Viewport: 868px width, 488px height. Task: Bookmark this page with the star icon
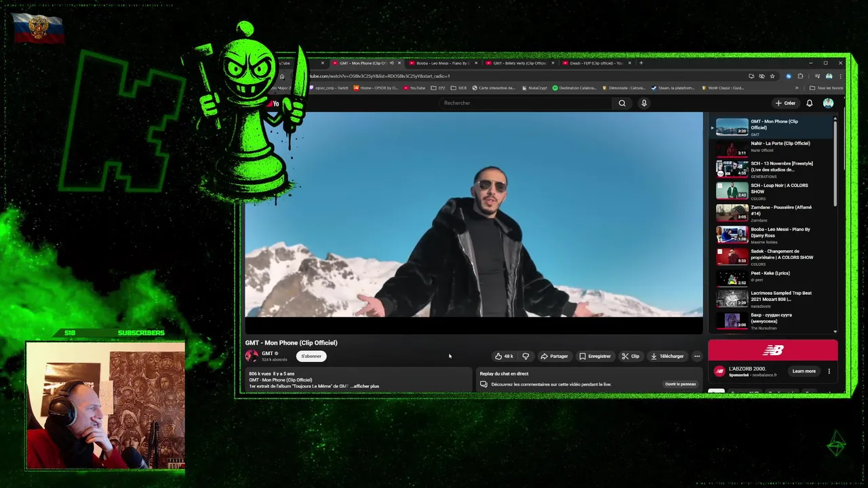click(772, 76)
